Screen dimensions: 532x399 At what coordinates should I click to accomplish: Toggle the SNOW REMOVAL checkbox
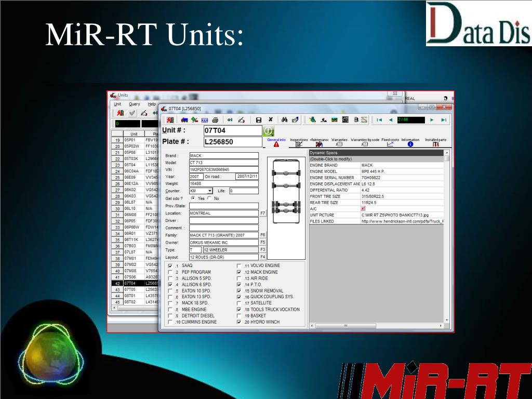pyautogui.click(x=239, y=291)
